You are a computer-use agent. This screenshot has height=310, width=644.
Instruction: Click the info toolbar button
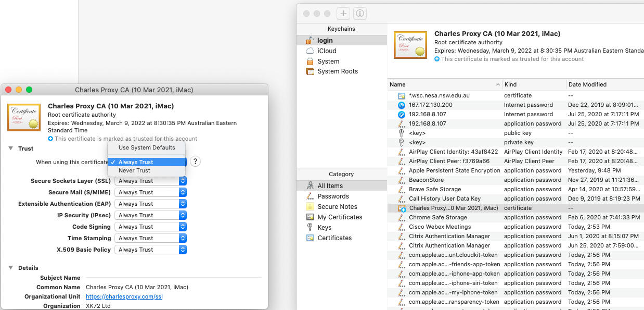click(359, 14)
